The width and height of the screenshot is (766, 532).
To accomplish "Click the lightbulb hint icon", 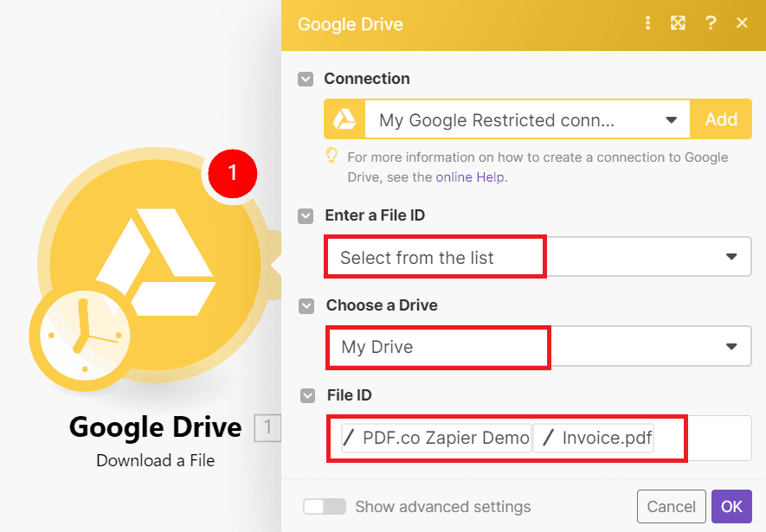I will click(x=331, y=157).
